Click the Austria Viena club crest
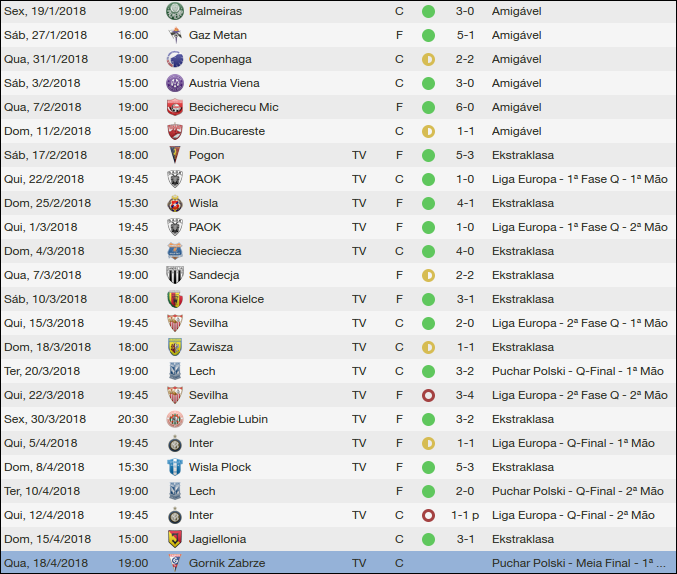Image resolution: width=677 pixels, height=574 pixels. (175, 83)
